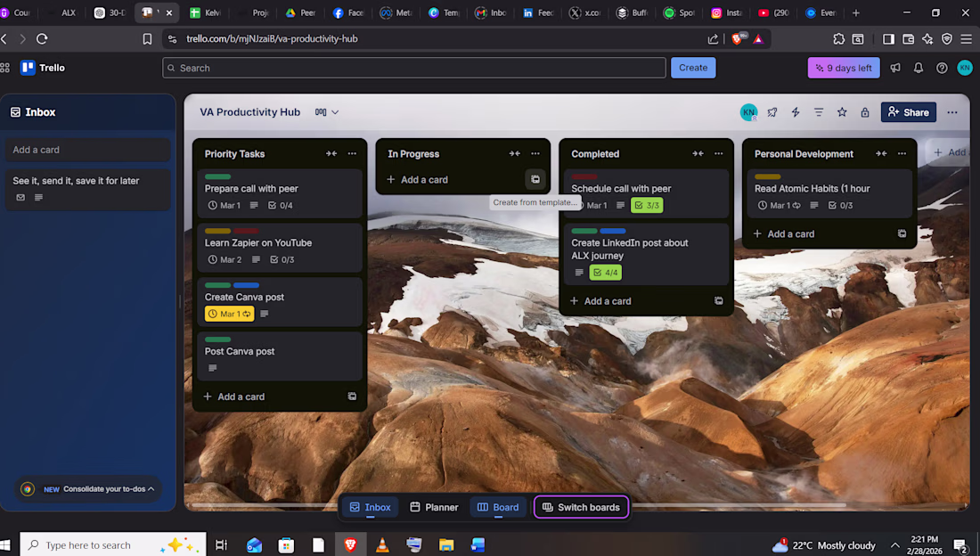The image size is (980, 556).
Task: Collapse the Personal Development list
Action: [x=880, y=153]
